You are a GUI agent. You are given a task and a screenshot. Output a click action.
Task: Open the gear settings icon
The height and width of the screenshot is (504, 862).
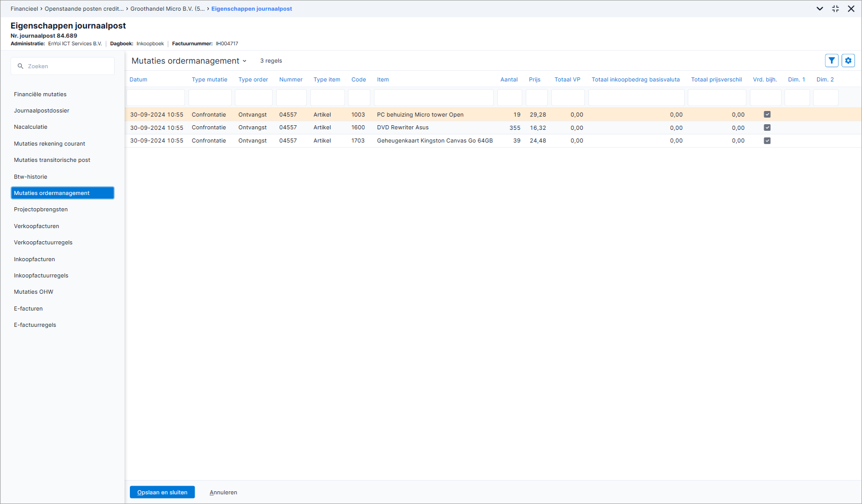[848, 61]
